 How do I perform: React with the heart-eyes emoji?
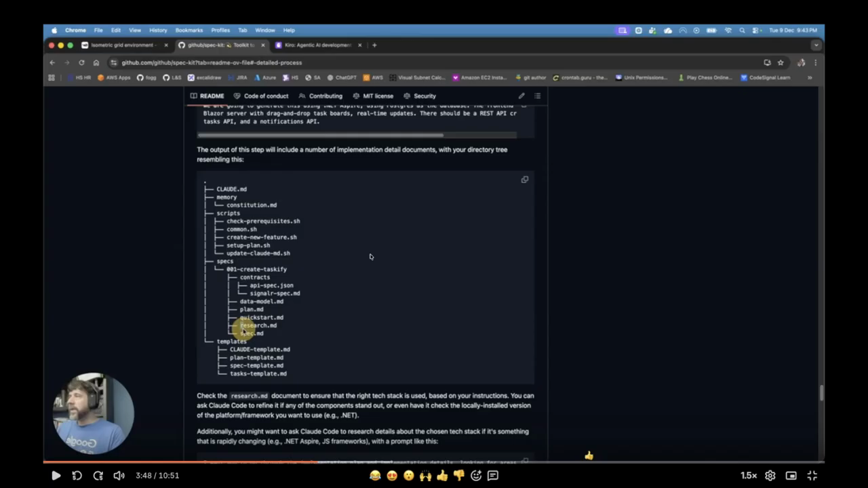pos(392,476)
